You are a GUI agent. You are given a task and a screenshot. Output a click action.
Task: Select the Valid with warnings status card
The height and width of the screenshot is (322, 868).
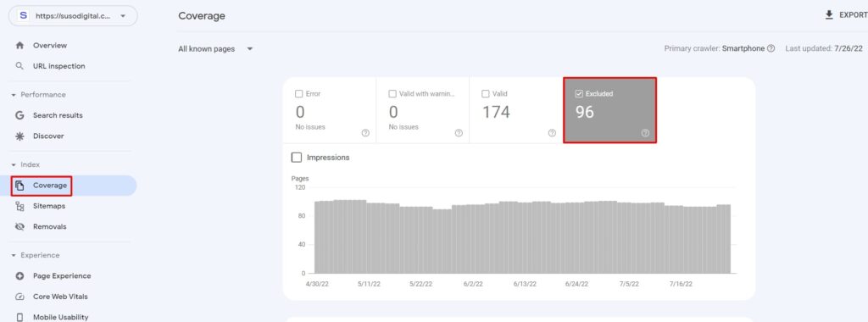click(x=423, y=110)
